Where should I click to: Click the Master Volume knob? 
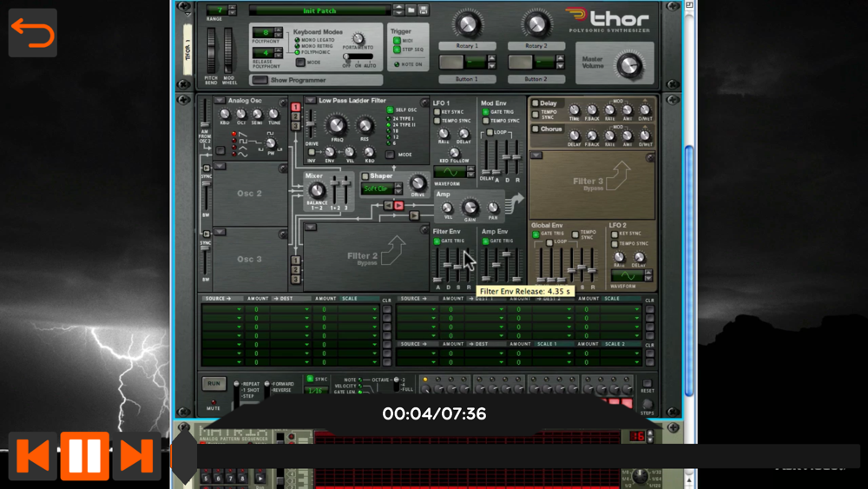pos(629,65)
